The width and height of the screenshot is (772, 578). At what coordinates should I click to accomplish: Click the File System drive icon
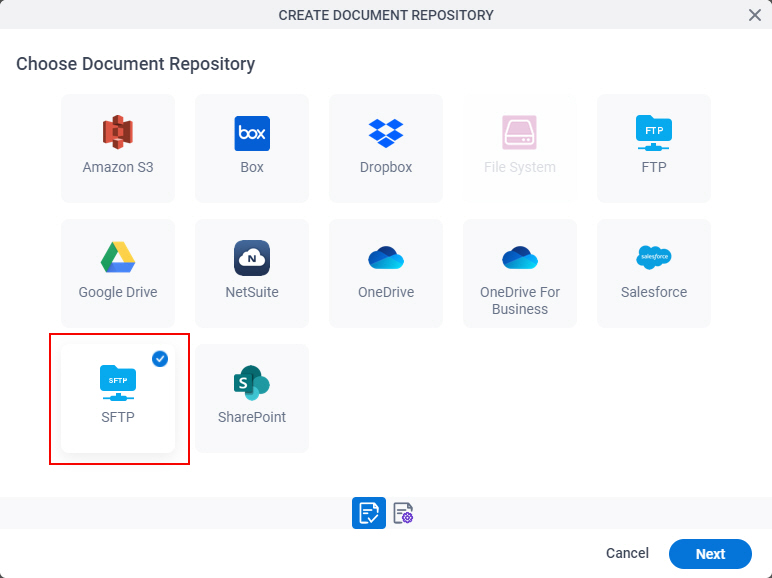(x=519, y=132)
